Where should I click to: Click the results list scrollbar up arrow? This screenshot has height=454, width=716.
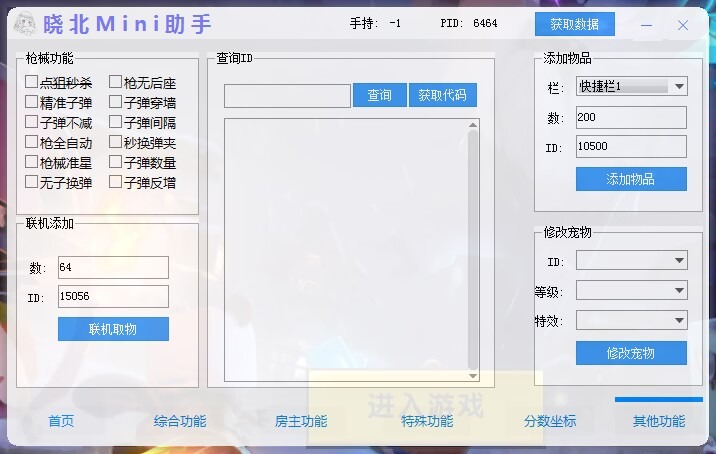click(473, 125)
